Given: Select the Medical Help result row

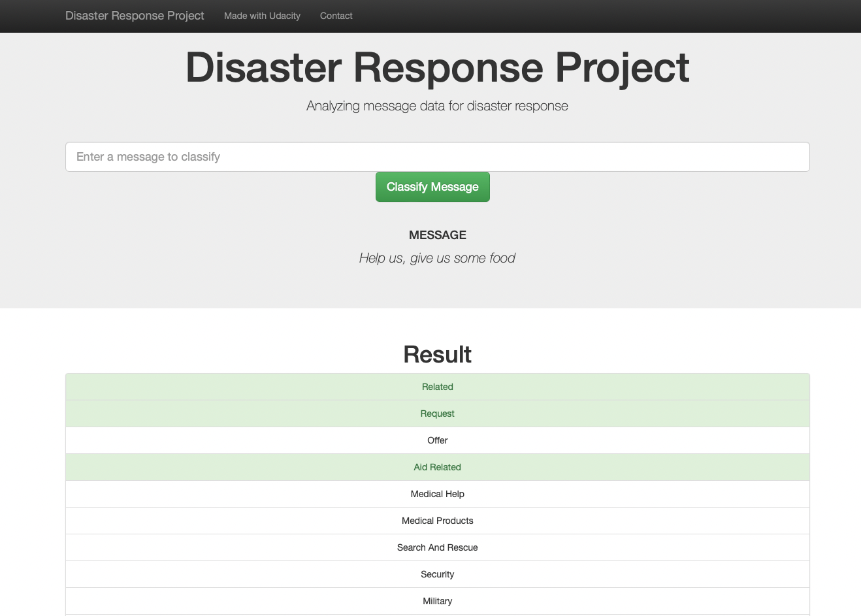Looking at the screenshot, I should 438,494.
